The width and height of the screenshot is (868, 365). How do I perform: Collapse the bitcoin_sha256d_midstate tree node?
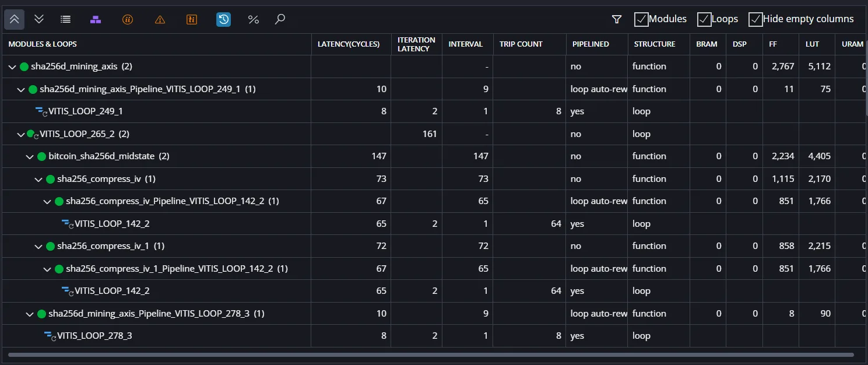pyautogui.click(x=29, y=156)
